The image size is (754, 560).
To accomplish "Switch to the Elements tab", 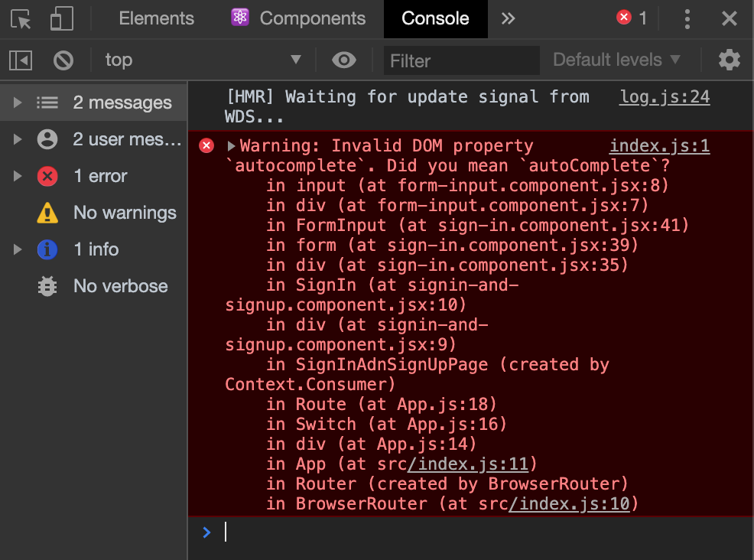I will [155, 18].
